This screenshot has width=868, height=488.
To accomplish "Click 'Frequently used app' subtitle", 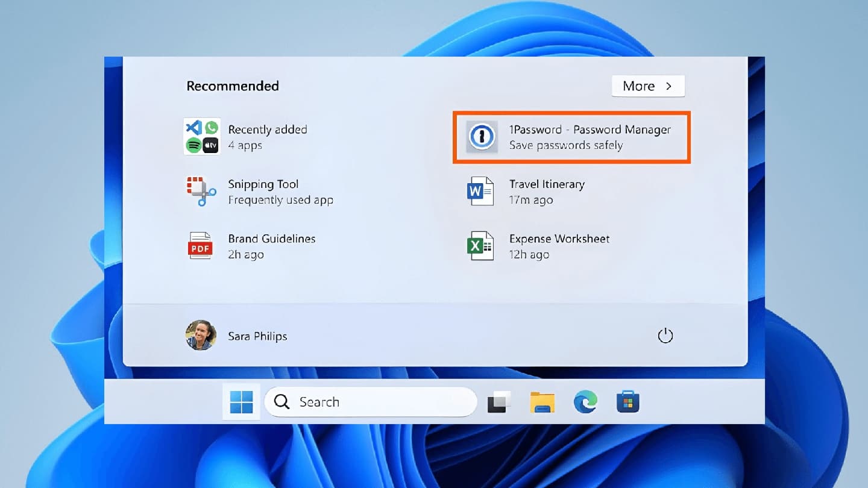I will pos(280,200).
